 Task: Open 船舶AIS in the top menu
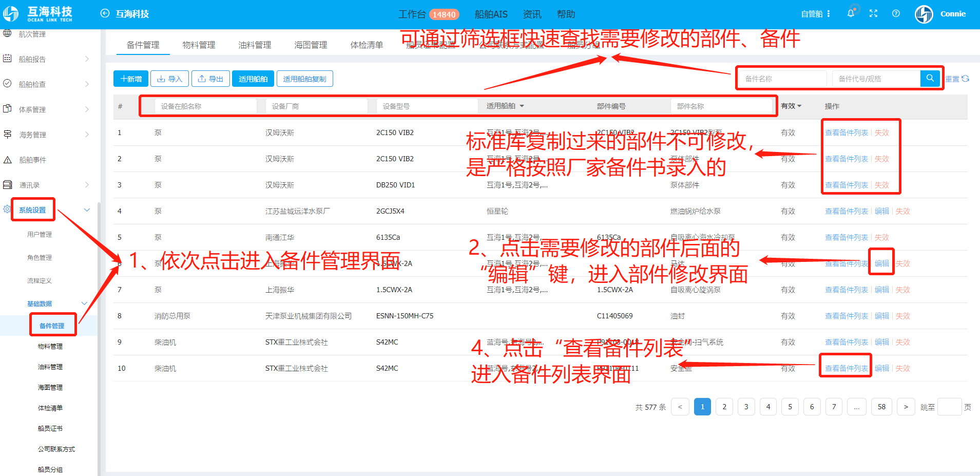tap(491, 14)
